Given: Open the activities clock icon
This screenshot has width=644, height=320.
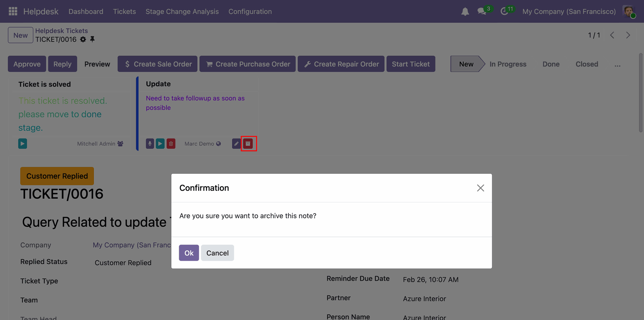Looking at the screenshot, I should click(504, 11).
